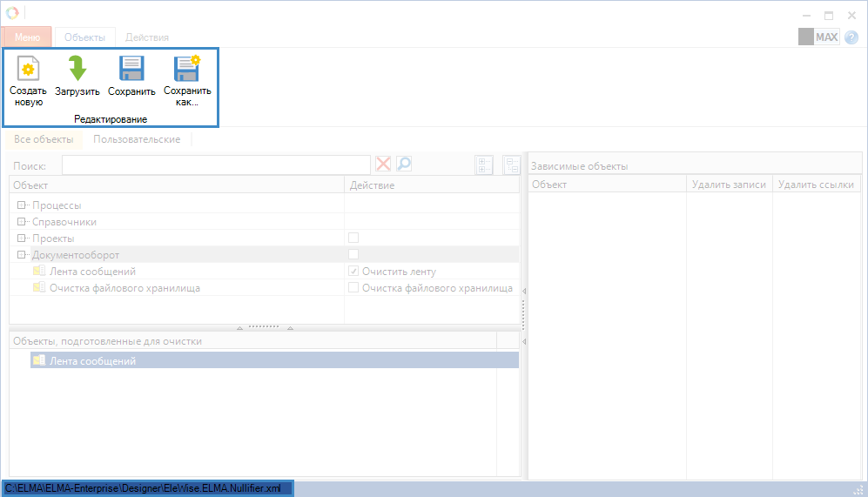This screenshot has height=497, width=868.
Task: Click the window resize grip in status bar
Action: tap(858, 490)
